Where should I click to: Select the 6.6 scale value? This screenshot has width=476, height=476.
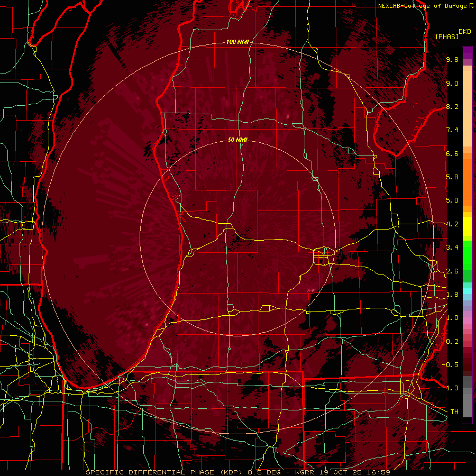click(452, 153)
